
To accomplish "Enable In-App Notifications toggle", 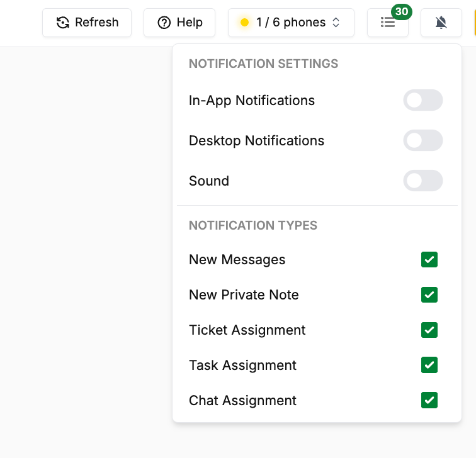I will click(423, 100).
